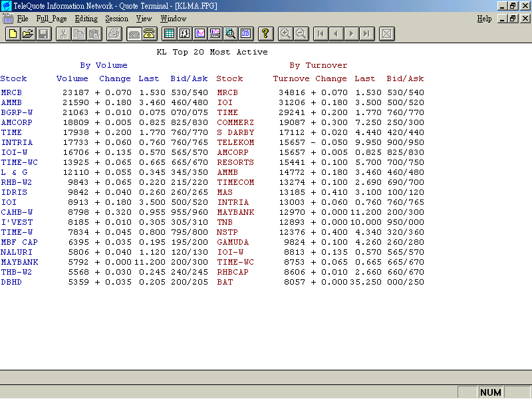Image resolution: width=532 pixels, height=399 pixels.
Task: Select TIMECOM in the turnover list
Action: tap(235, 182)
